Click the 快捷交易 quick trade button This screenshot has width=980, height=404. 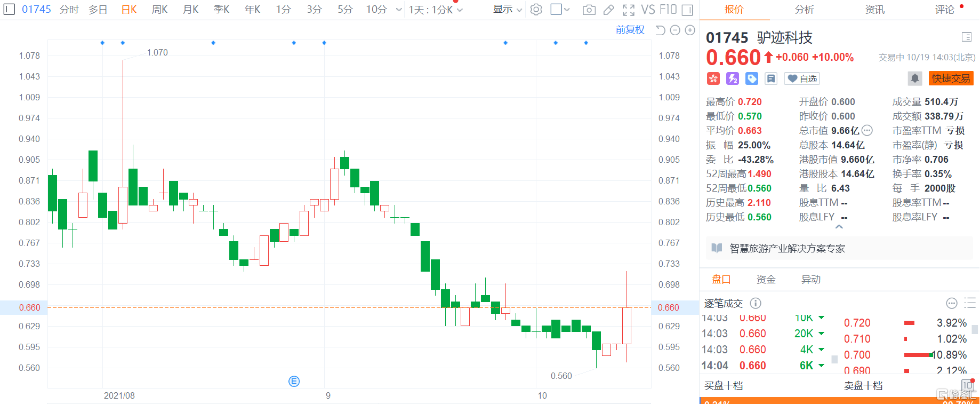tap(951, 78)
